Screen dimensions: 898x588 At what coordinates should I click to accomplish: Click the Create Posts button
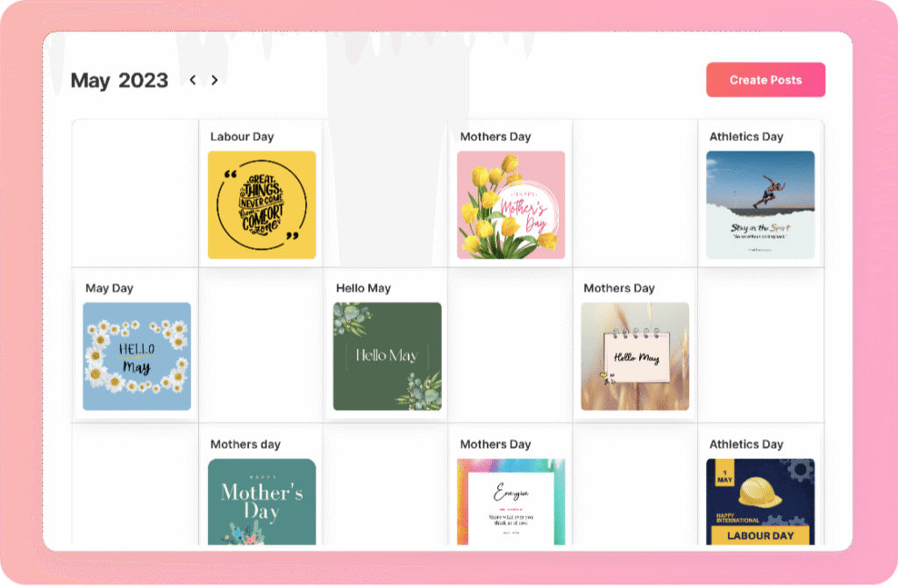[x=765, y=80]
